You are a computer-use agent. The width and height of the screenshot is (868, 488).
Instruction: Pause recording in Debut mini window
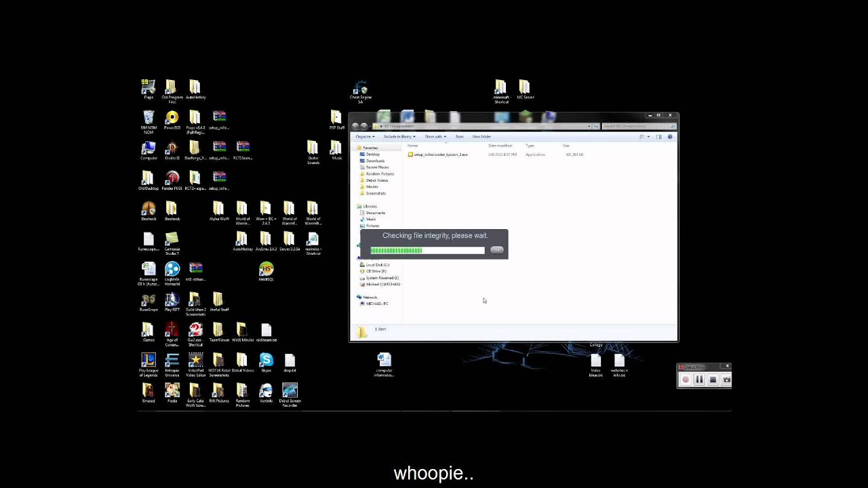pyautogui.click(x=699, y=380)
